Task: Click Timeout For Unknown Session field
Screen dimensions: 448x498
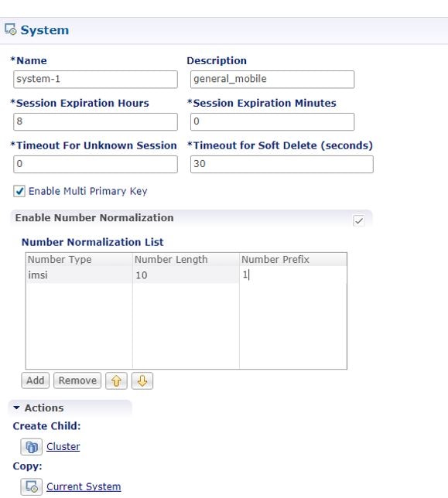Action: [x=95, y=164]
